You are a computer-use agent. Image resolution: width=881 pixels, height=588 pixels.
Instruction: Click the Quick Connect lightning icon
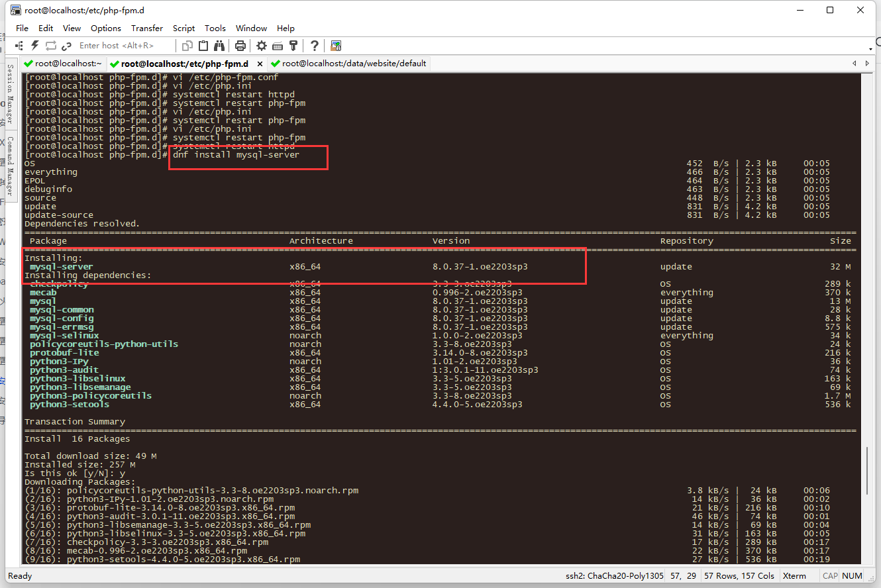click(x=35, y=46)
